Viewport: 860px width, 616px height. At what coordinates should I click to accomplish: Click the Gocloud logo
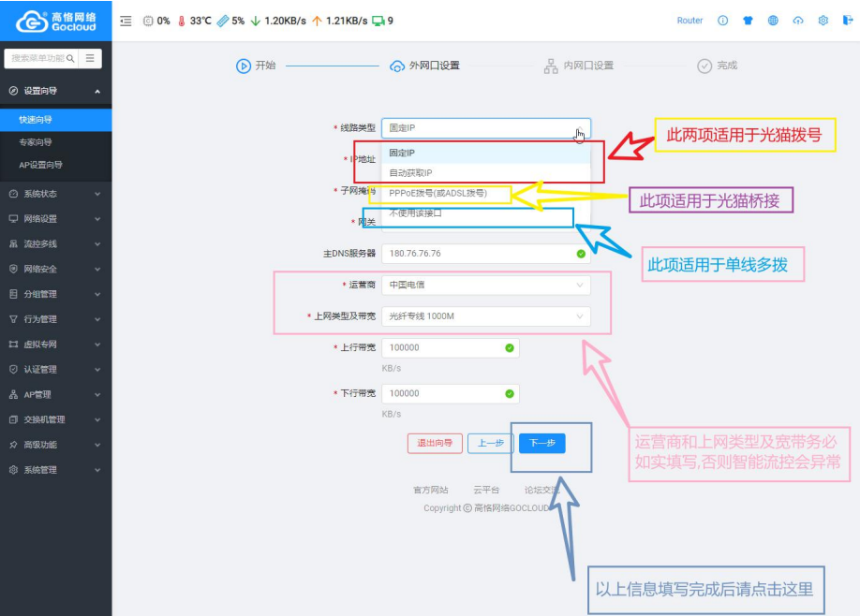tap(55, 21)
